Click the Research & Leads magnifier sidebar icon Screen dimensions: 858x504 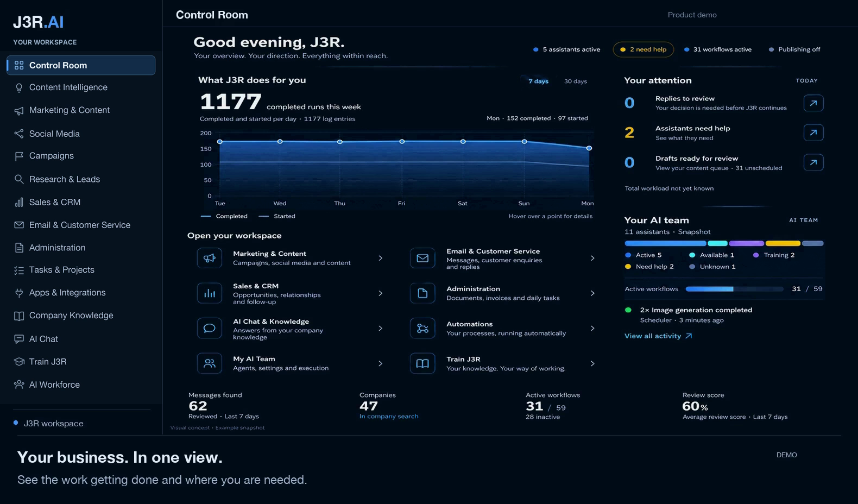[x=19, y=179]
